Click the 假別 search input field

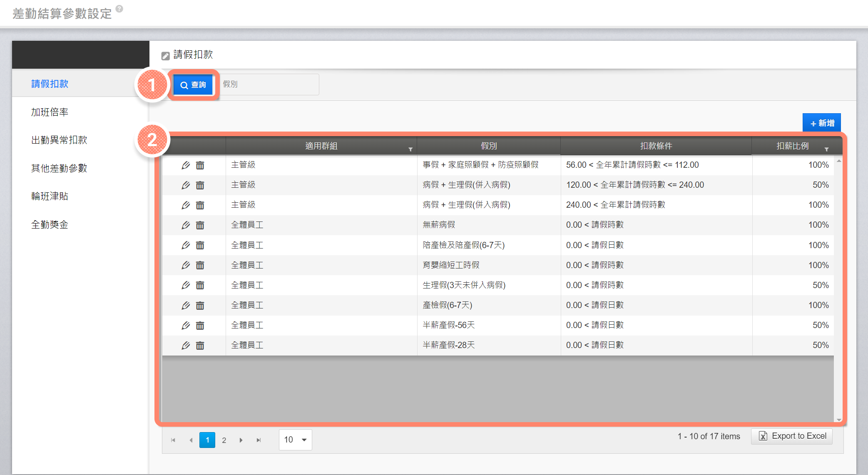tap(269, 85)
